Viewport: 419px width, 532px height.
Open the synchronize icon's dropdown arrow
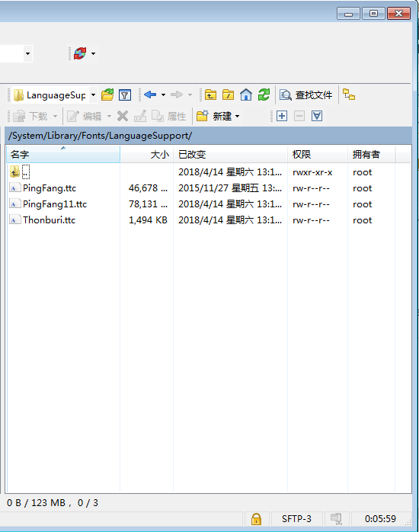[93, 53]
